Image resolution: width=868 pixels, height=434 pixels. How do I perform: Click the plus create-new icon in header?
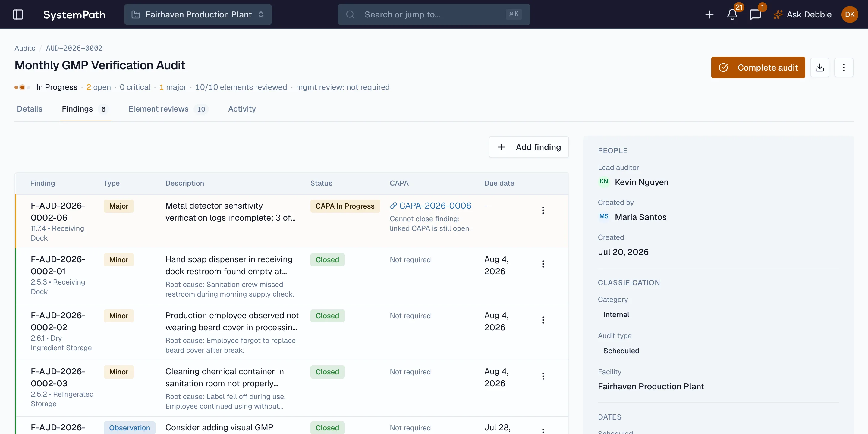coord(709,14)
